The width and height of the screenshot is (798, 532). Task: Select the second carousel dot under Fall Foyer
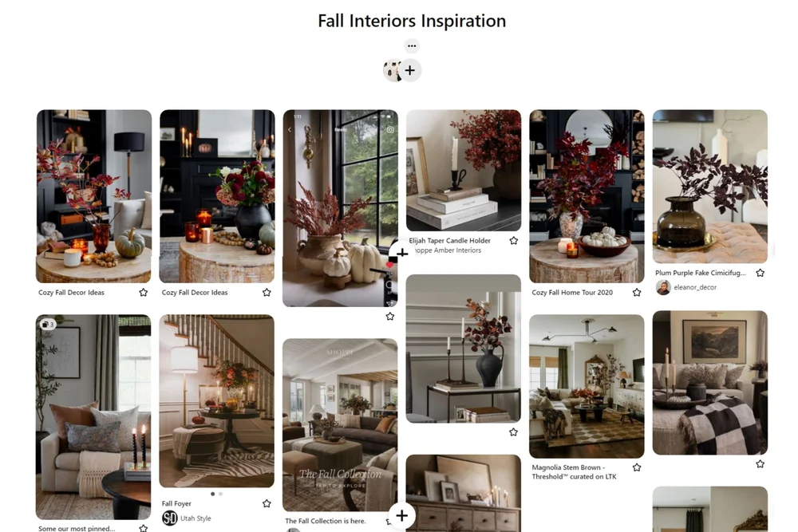coord(220,494)
